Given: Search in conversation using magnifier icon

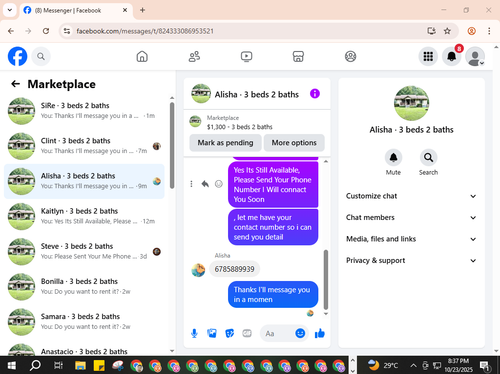Looking at the screenshot, I should 428,157.
